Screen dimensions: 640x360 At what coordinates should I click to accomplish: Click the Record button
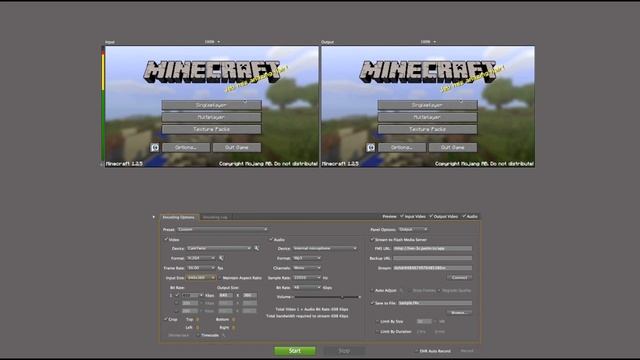coord(467,351)
